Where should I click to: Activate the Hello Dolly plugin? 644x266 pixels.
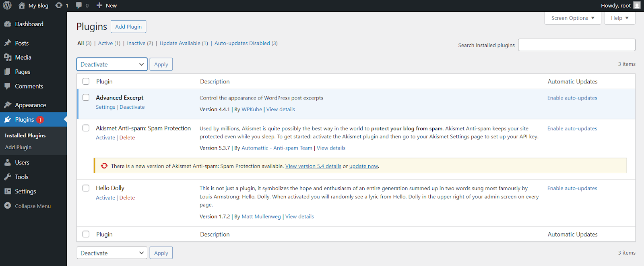[105, 197]
